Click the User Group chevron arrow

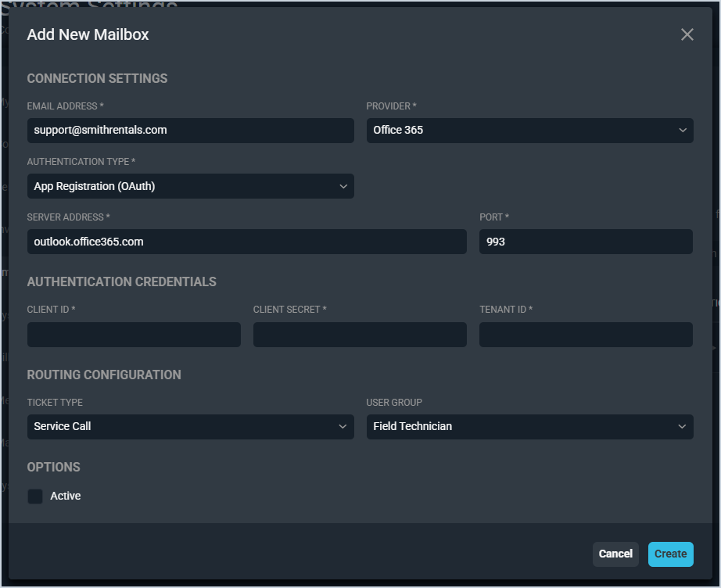pyautogui.click(x=683, y=427)
